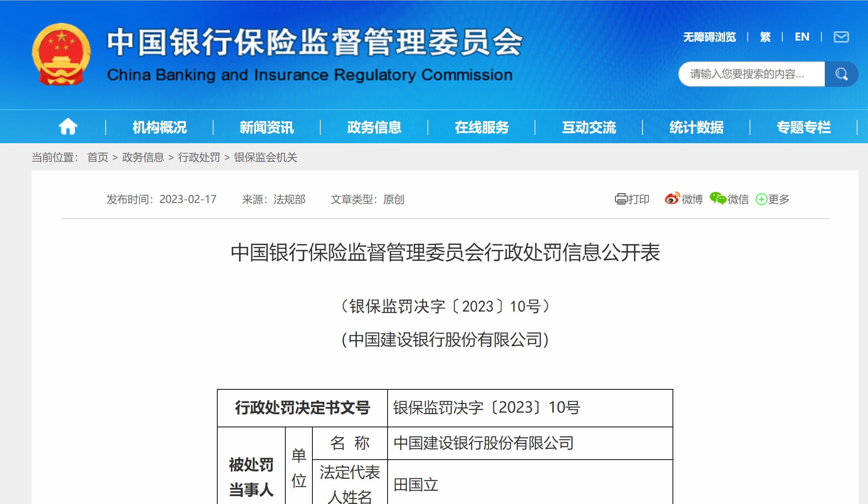
Task: Switch to traditional Chinese 繁
Action: (765, 37)
